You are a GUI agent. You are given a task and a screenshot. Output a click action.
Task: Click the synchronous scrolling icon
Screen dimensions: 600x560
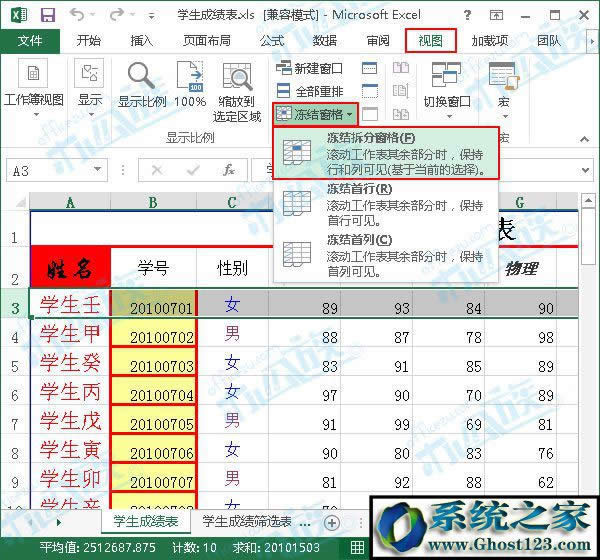pos(401,91)
